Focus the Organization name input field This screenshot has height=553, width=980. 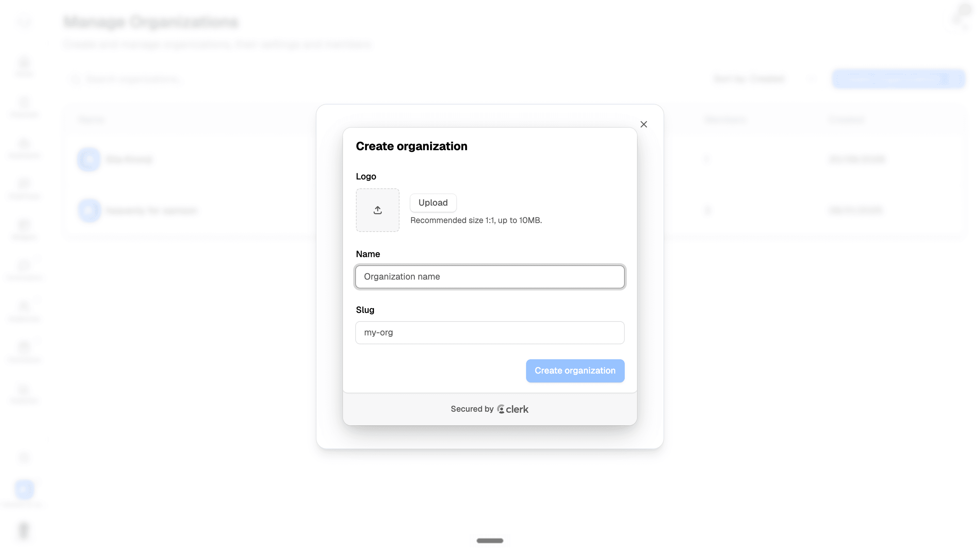click(x=490, y=277)
